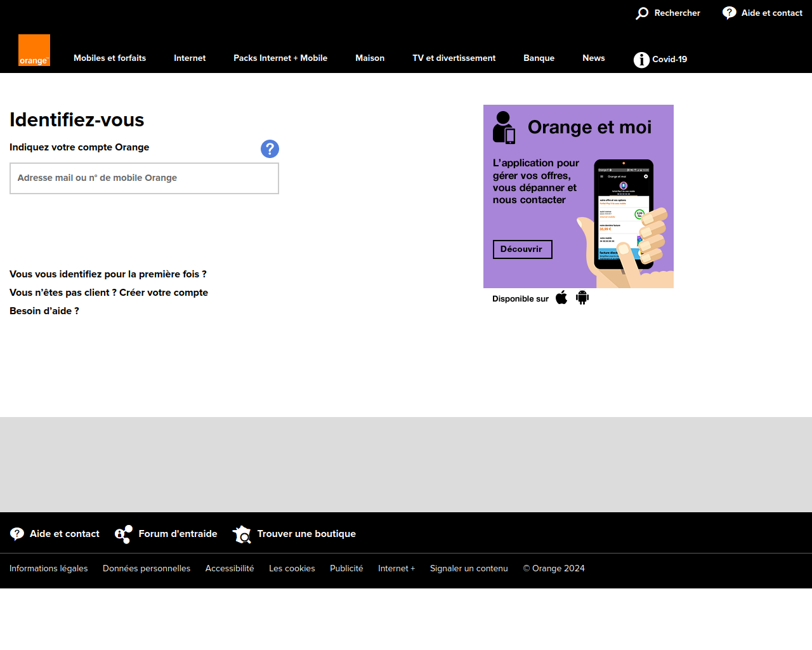The image size is (812, 650).
Task: Open the Publicité link
Action: pyautogui.click(x=346, y=568)
